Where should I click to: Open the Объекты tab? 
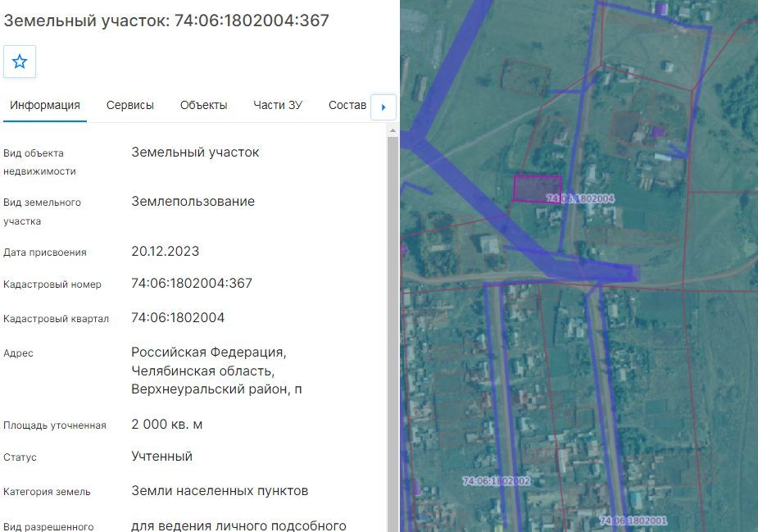[203, 105]
